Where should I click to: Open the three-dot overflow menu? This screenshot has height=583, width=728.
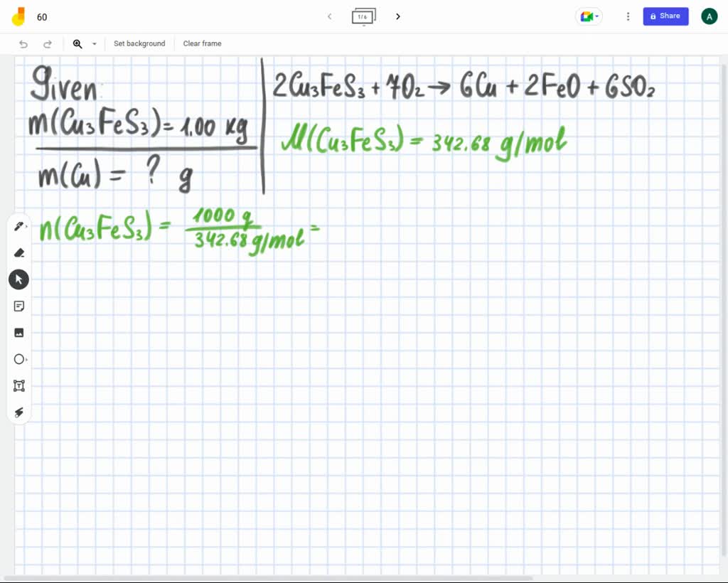click(628, 16)
